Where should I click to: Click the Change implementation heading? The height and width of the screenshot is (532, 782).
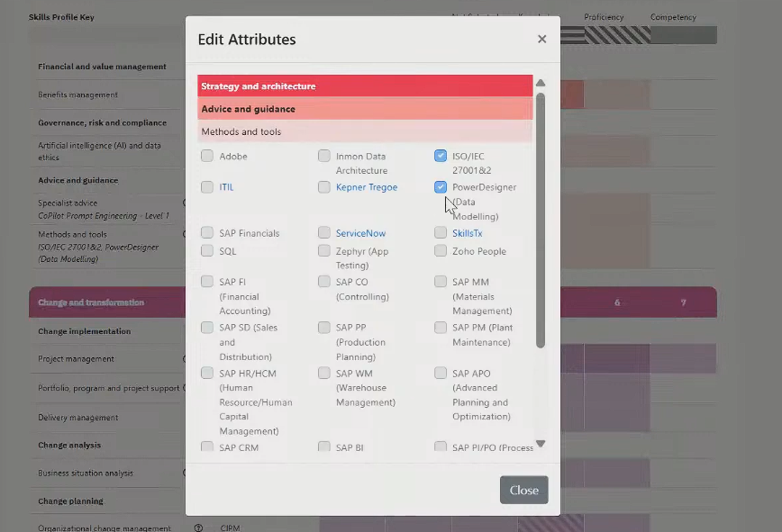[85, 331]
